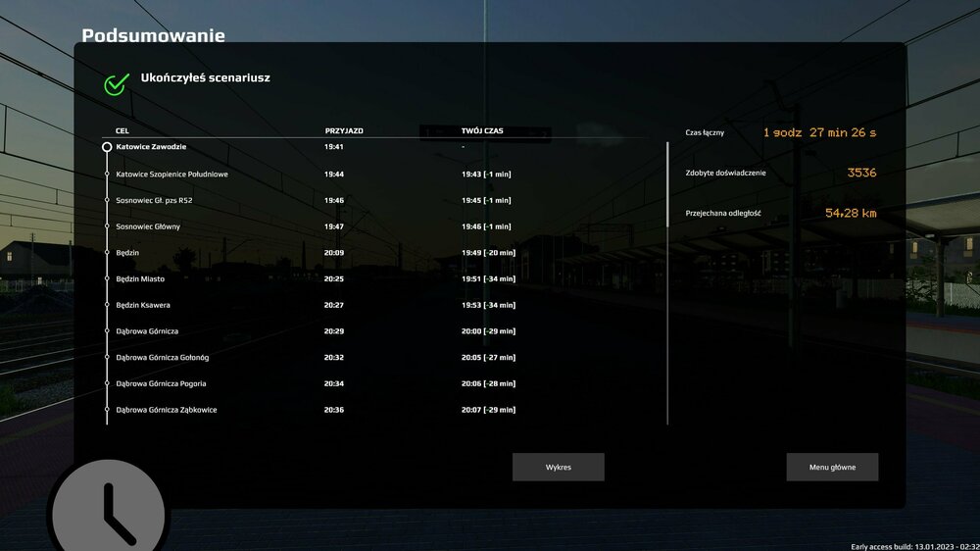Select Dąbrowa Górnicza Gołonóg station name
980x551 pixels.
(162, 358)
